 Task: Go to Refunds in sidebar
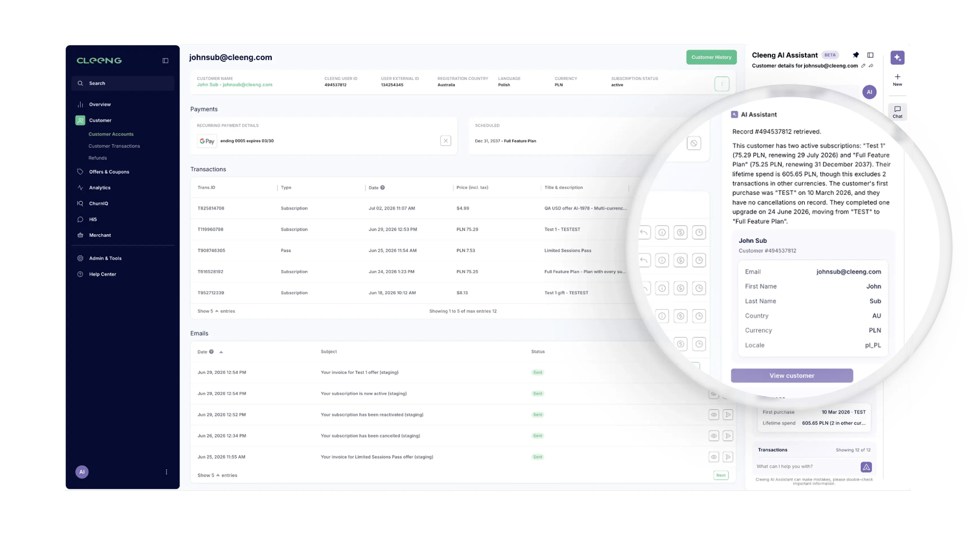point(97,158)
